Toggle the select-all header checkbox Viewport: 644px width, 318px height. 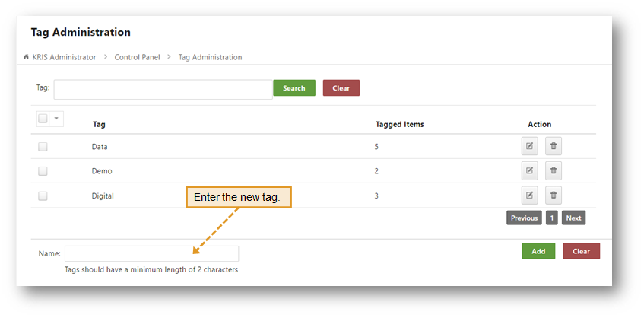pyautogui.click(x=43, y=119)
